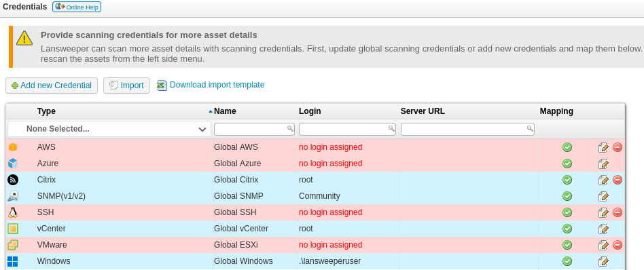Image resolution: width=644 pixels, height=270 pixels.
Task: Click the Import button
Action: click(126, 85)
